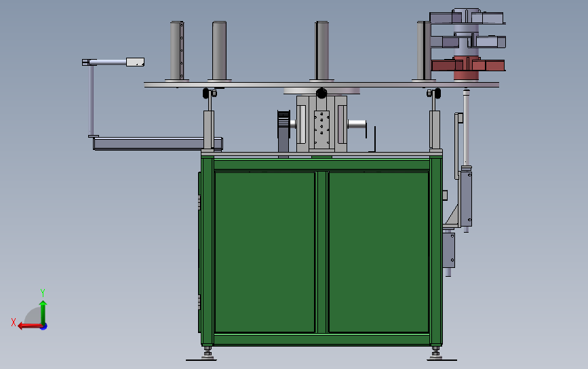The image size is (588, 369).
Task: Select the right green cabinet door panel
Action: 378,252
